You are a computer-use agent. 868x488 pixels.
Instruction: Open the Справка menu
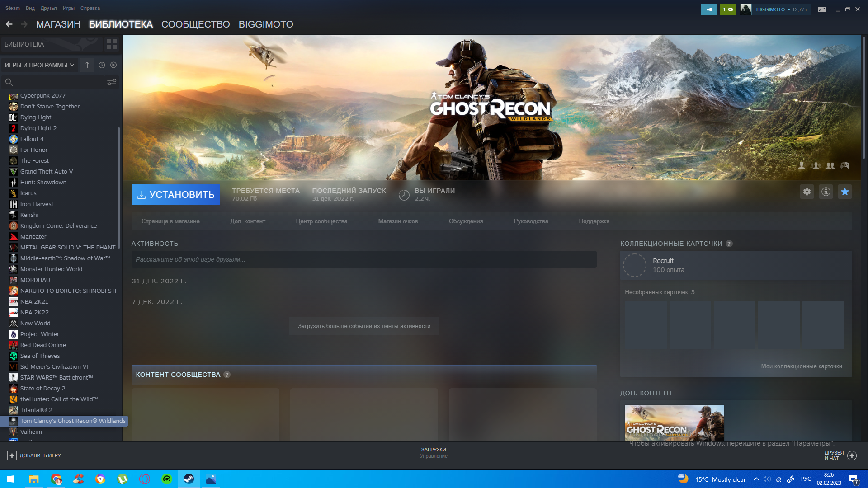90,8
